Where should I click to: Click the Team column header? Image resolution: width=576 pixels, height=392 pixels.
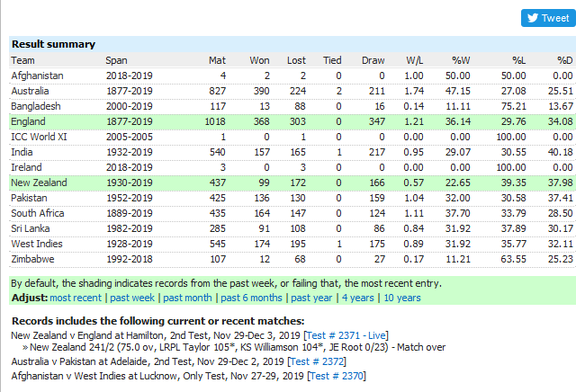(22, 60)
